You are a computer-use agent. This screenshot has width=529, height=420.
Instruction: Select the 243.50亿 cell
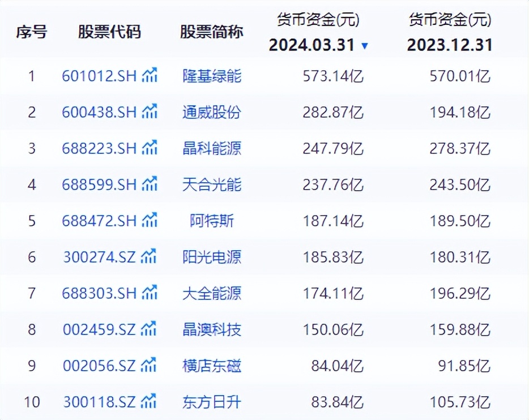460,185
